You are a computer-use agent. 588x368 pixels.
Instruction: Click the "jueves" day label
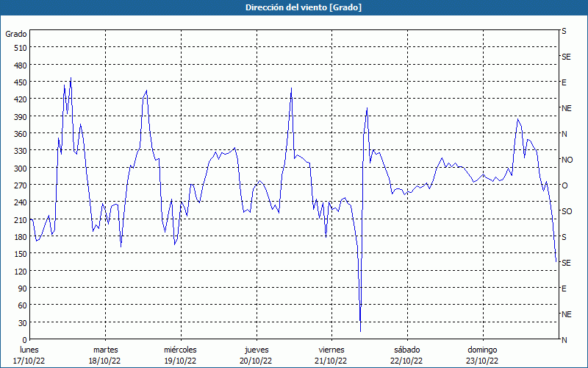point(257,350)
